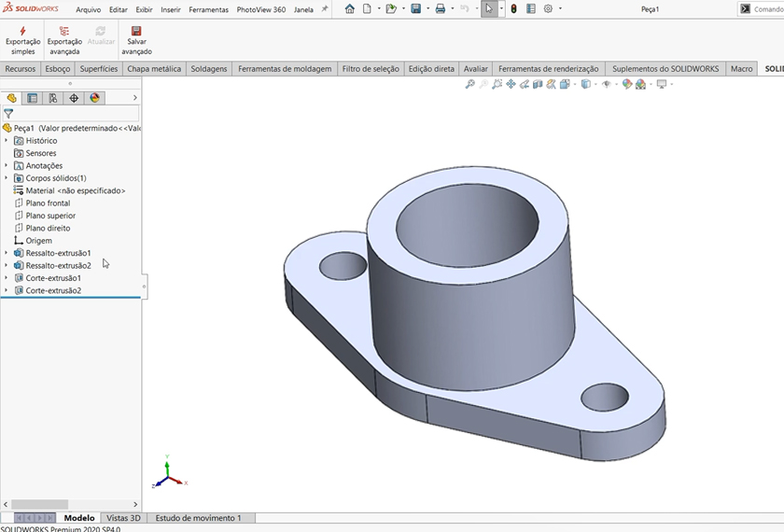Switch to the Chapa metálica tab
The height and width of the screenshot is (532, 784).
point(154,69)
